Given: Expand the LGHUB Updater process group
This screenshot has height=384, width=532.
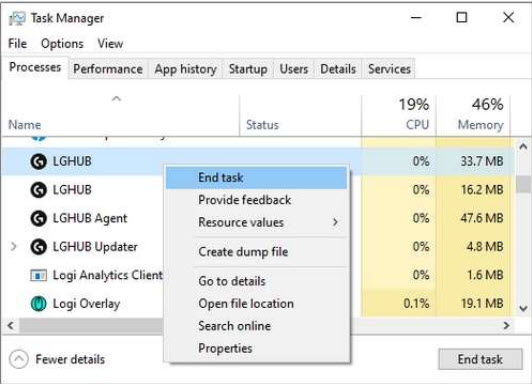Looking at the screenshot, I should coord(14,246).
